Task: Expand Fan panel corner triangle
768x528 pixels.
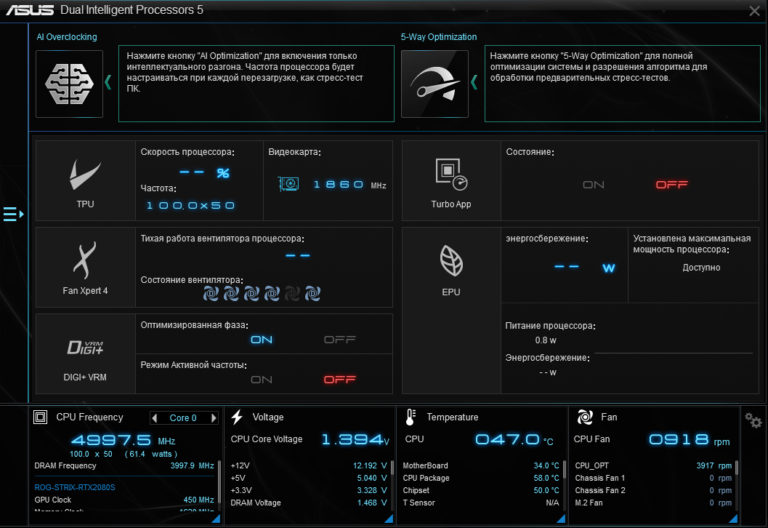Action: [x=733, y=519]
